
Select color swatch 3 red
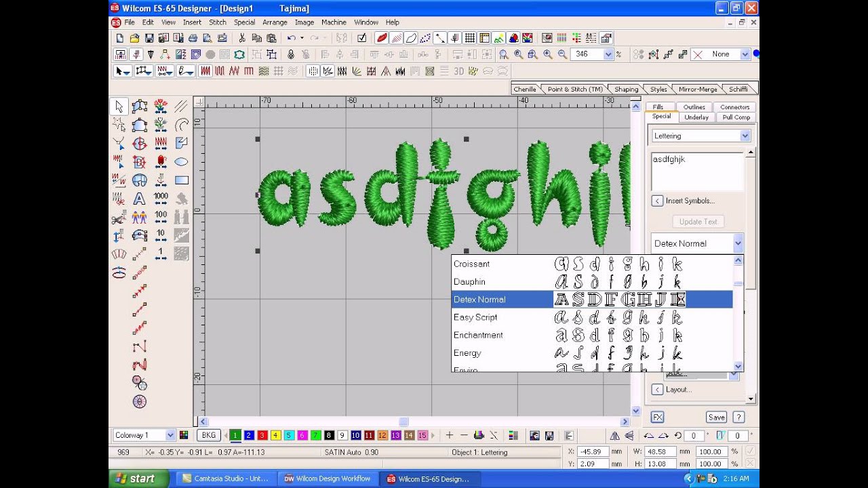coord(262,435)
